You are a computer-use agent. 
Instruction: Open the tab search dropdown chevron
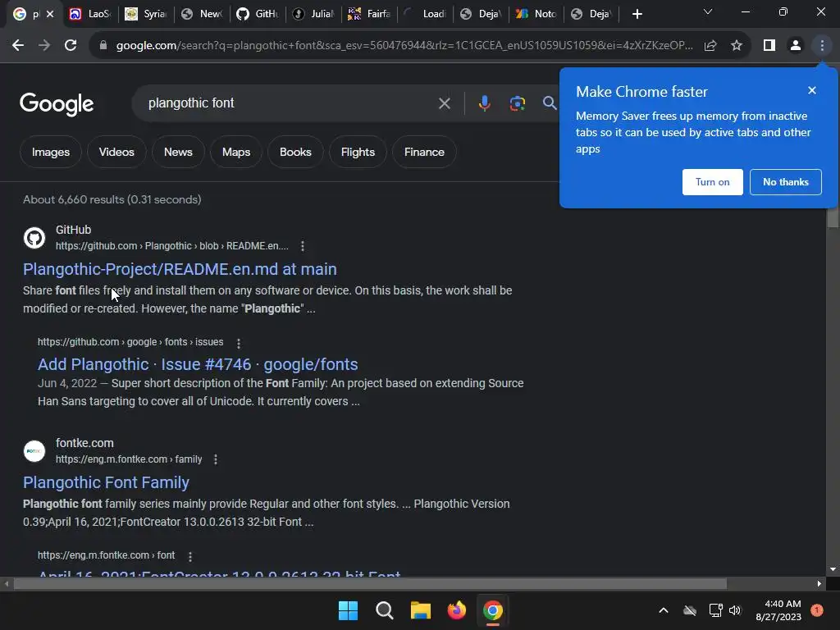(708, 11)
